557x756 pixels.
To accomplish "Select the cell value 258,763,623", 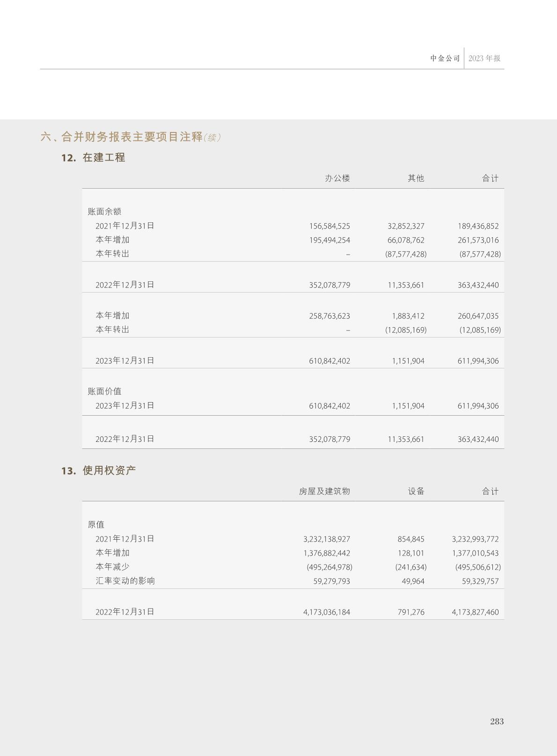I will coord(329,316).
